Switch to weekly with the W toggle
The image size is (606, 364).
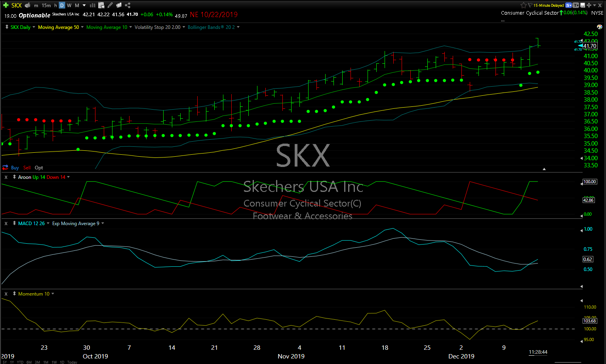pos(68,5)
